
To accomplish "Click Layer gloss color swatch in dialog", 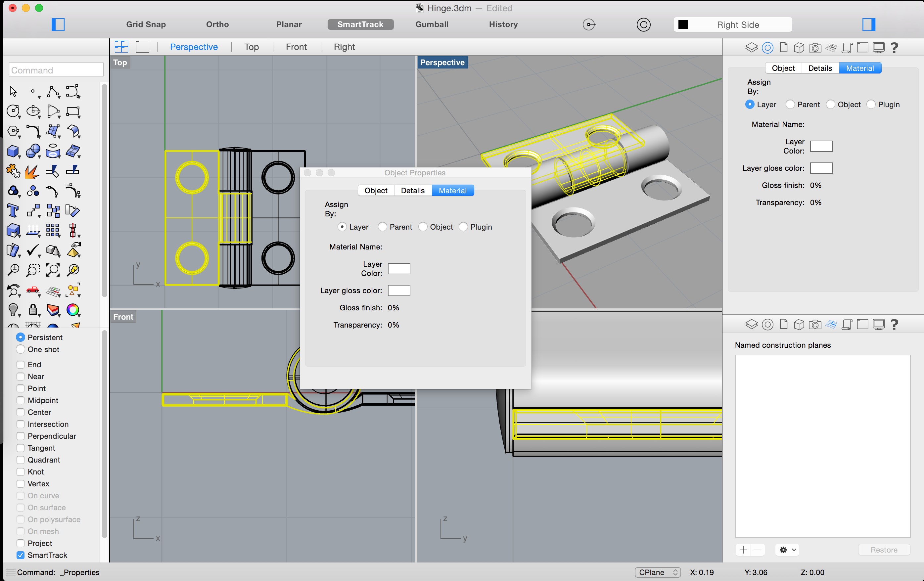I will pos(399,290).
